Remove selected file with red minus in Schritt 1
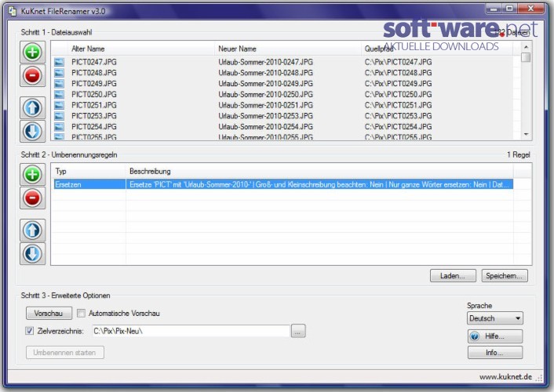This screenshot has width=554, height=392. tap(32, 75)
